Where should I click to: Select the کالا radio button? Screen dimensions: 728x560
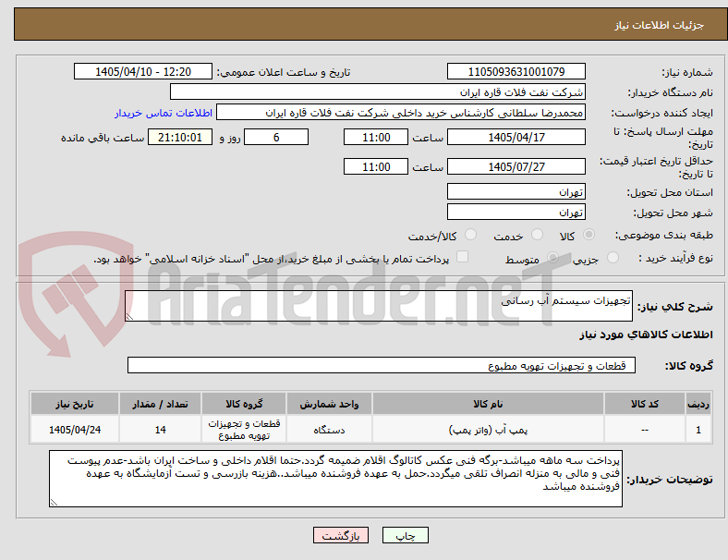tap(588, 235)
